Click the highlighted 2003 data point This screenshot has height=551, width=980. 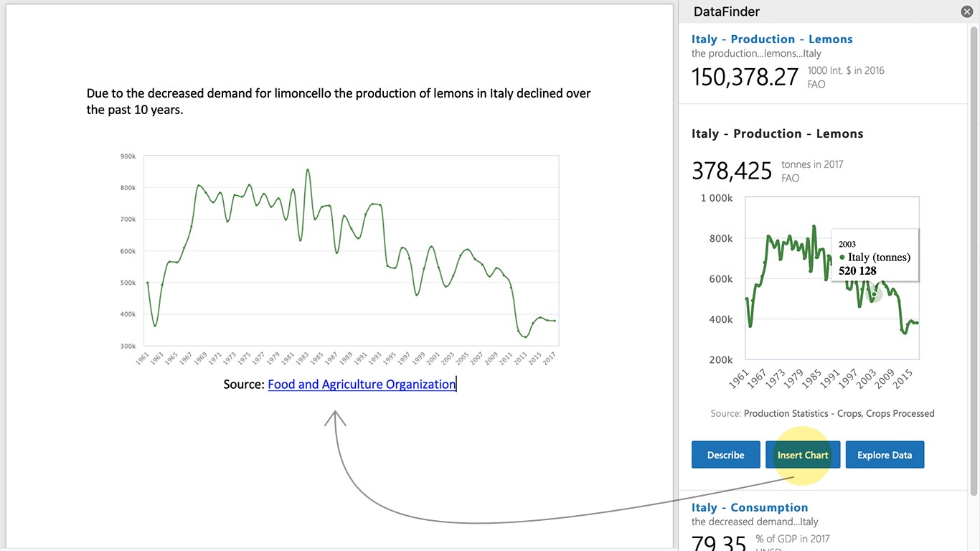874,295
